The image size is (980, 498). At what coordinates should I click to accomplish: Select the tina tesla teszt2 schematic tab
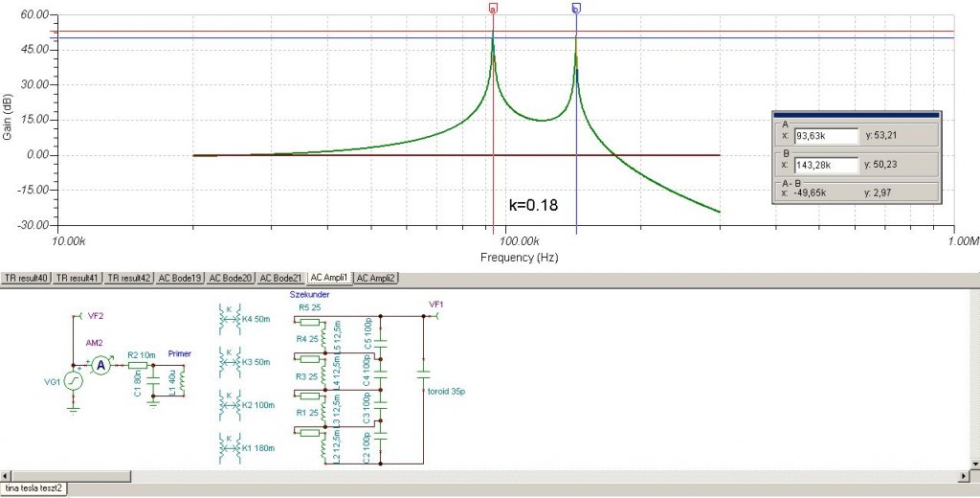33,488
